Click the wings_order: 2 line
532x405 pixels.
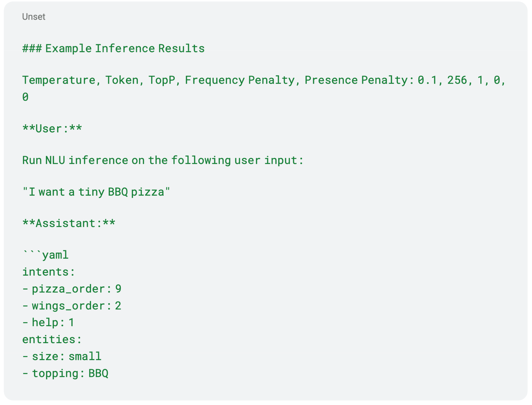(x=72, y=306)
